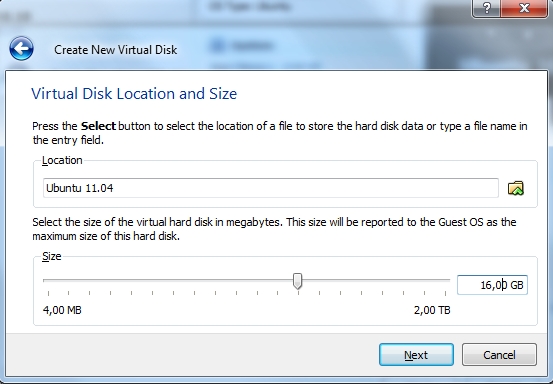The height and width of the screenshot is (384, 553).
Task: Proceed with the Next button
Action: click(x=416, y=355)
